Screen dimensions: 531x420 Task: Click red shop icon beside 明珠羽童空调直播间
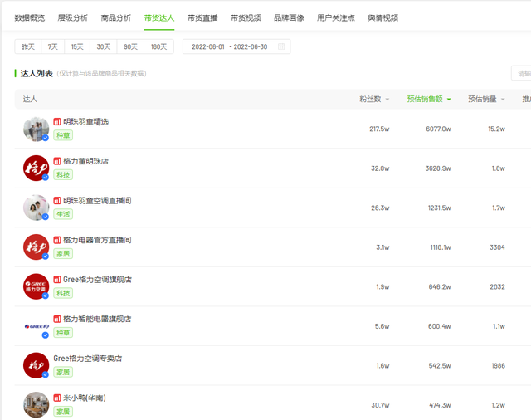pyautogui.click(x=57, y=201)
